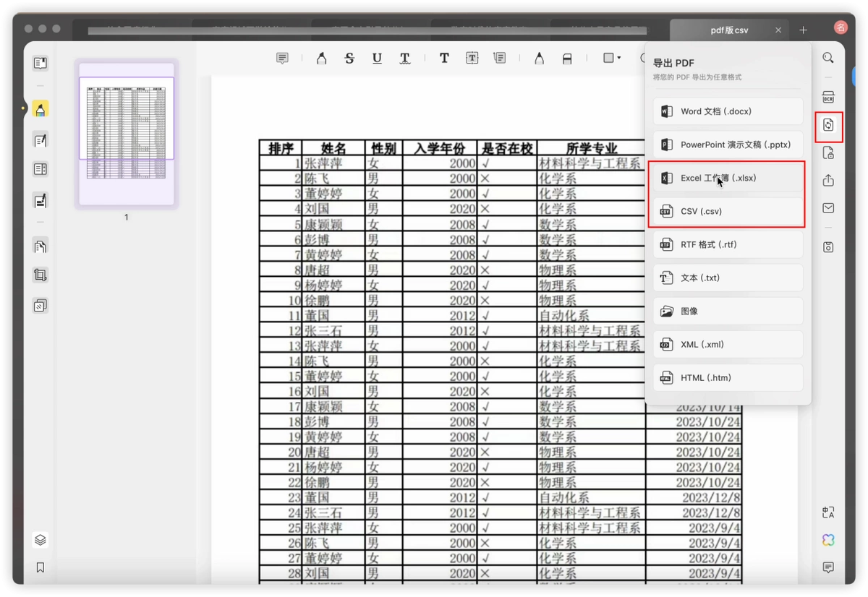Select the pencil drawing tool
868x597 pixels.
[539, 59]
